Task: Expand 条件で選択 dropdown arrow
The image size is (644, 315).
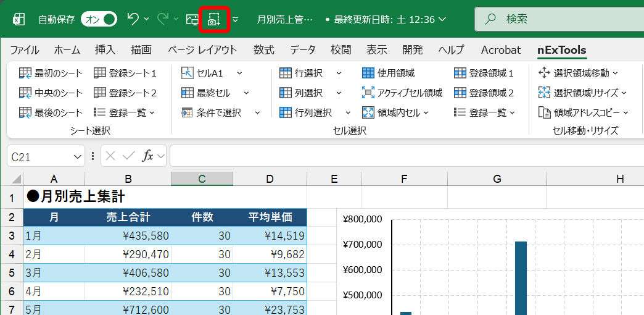Action: click(257, 112)
